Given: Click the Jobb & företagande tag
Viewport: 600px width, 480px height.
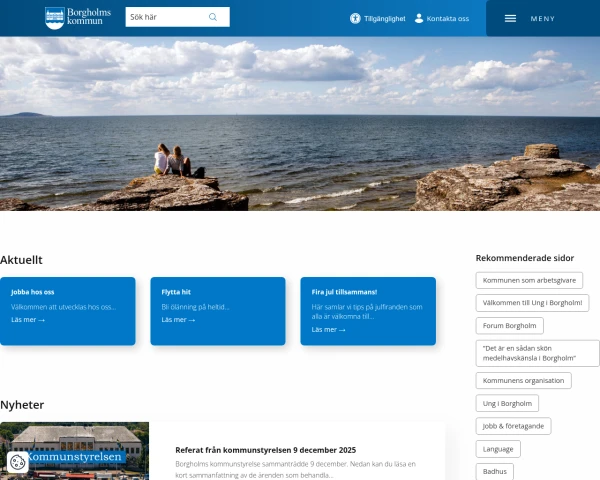Looking at the screenshot, I should click(513, 426).
